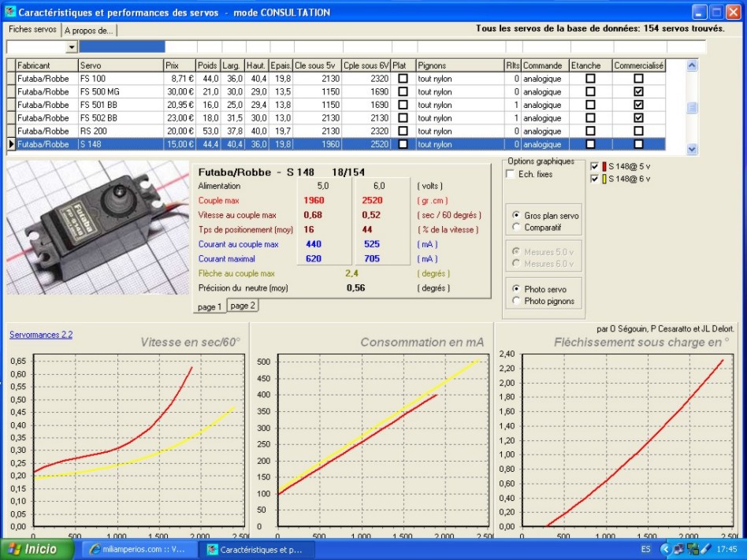Open the 'Servormances 2.2' link
This screenshot has height=560, width=747.
[x=41, y=335]
